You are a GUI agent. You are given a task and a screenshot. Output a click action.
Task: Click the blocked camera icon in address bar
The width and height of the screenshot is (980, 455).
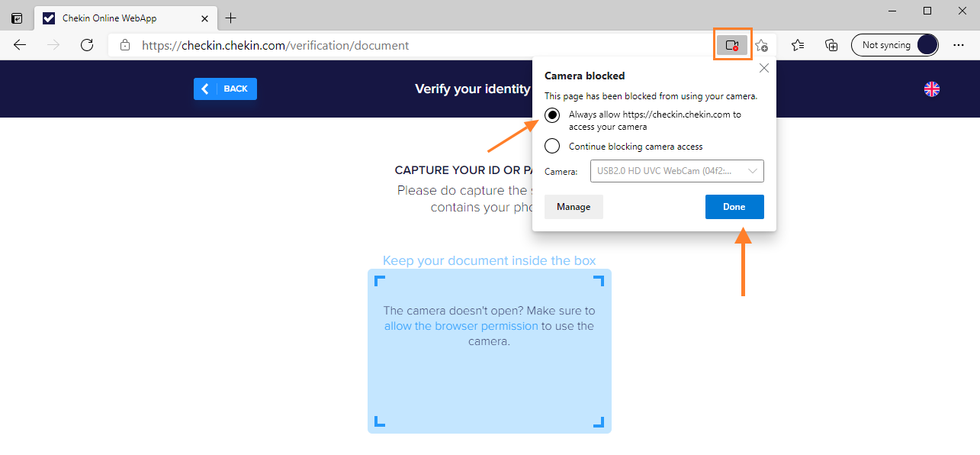(732, 45)
